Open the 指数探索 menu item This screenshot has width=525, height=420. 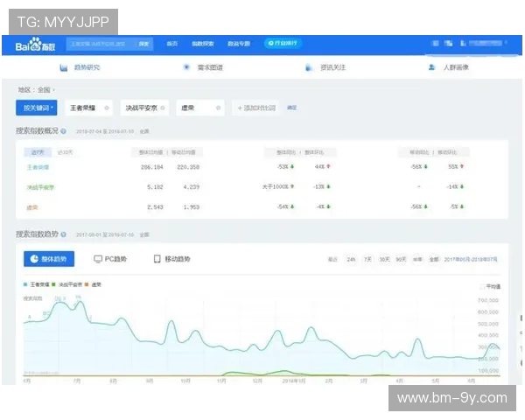(203, 44)
